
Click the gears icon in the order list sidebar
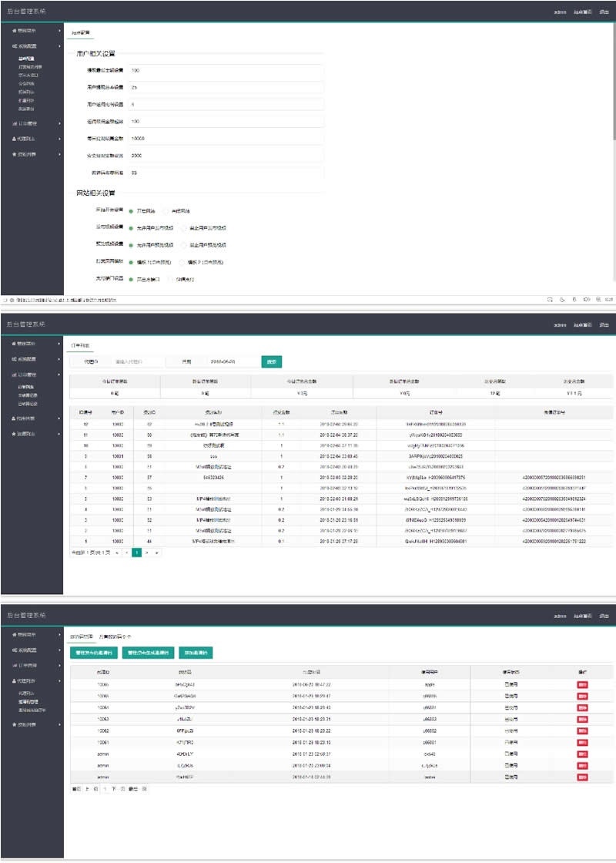(x=15, y=359)
